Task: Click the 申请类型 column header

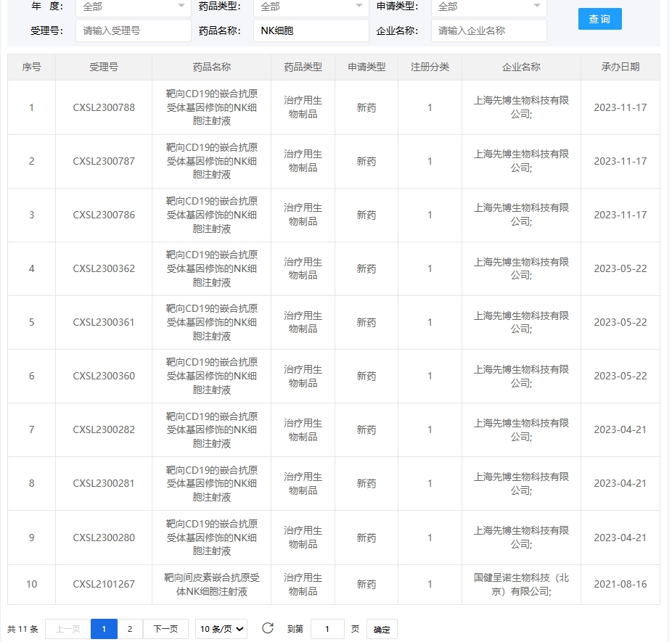Action: (366, 67)
